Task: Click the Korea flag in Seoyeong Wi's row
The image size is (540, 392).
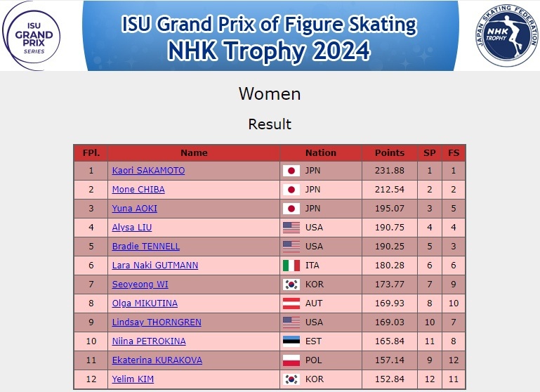Action: point(291,285)
